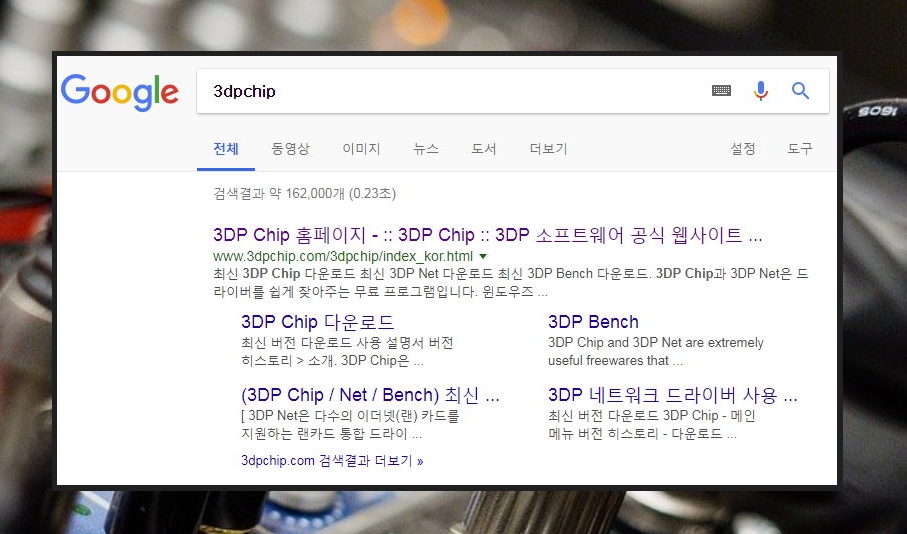
Task: Click the blue magnifier search button
Action: coord(801,90)
